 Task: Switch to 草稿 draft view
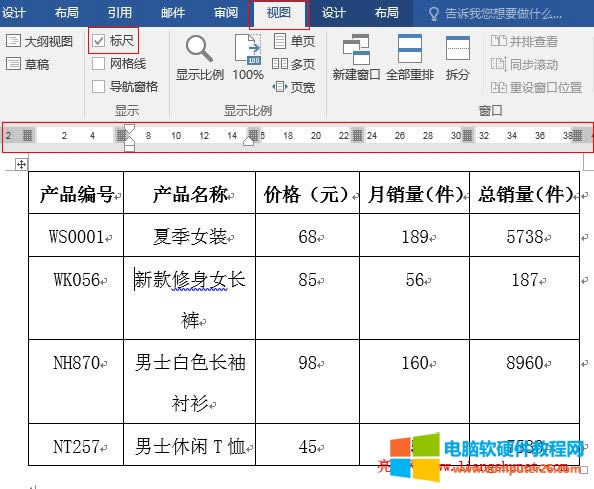click(x=28, y=64)
